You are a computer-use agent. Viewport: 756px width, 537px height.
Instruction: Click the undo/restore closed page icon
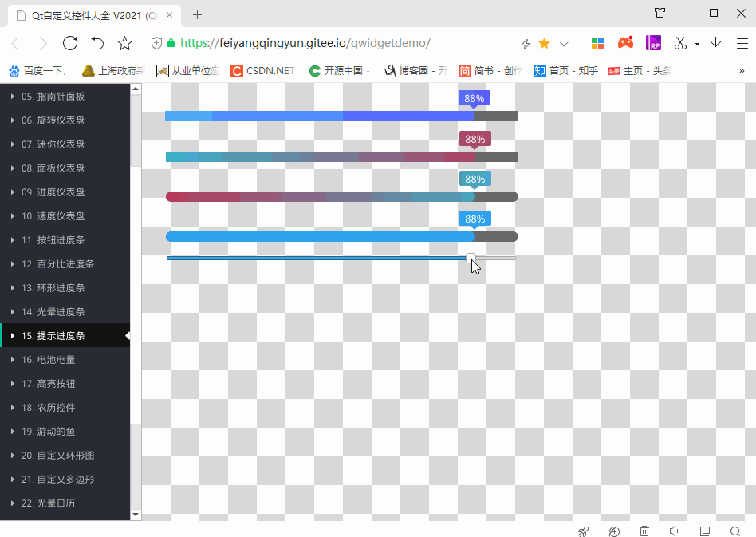coord(97,43)
